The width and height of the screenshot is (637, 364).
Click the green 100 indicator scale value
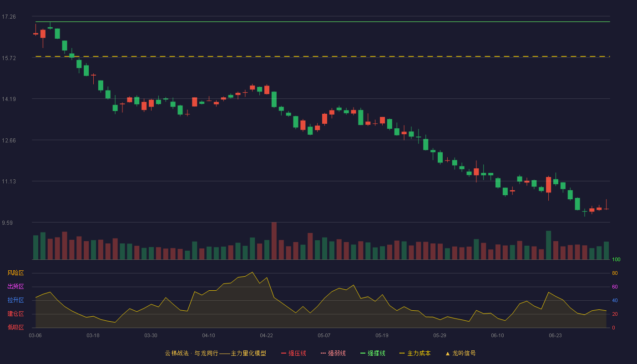click(x=617, y=260)
